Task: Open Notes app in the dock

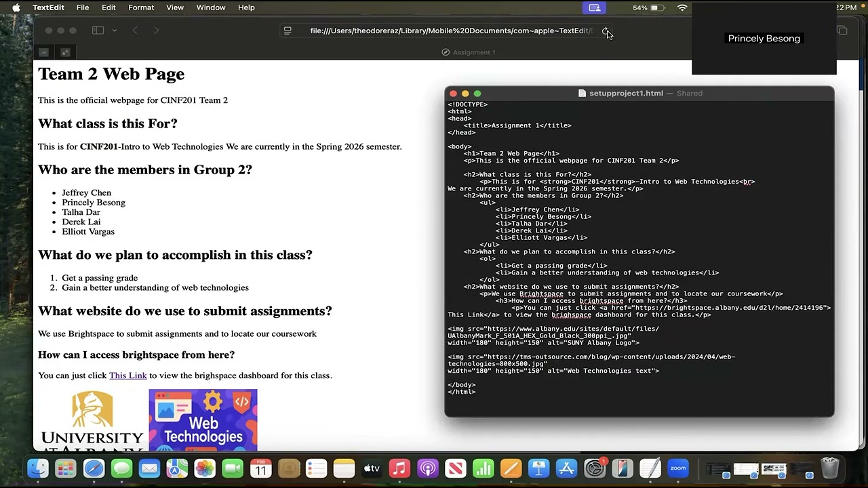Action: [344, 468]
